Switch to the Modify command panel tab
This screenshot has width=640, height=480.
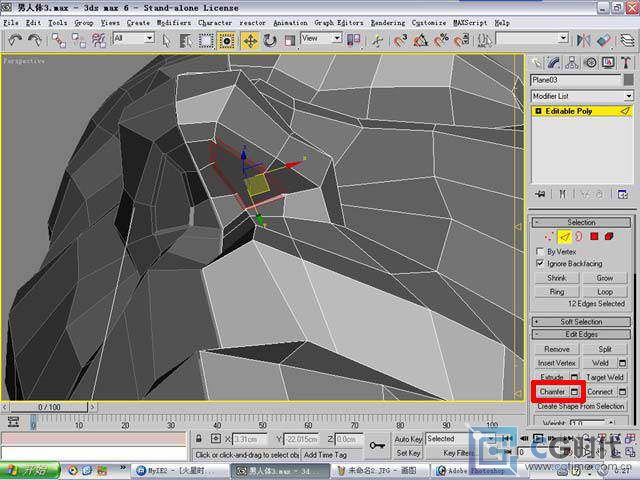click(x=554, y=63)
